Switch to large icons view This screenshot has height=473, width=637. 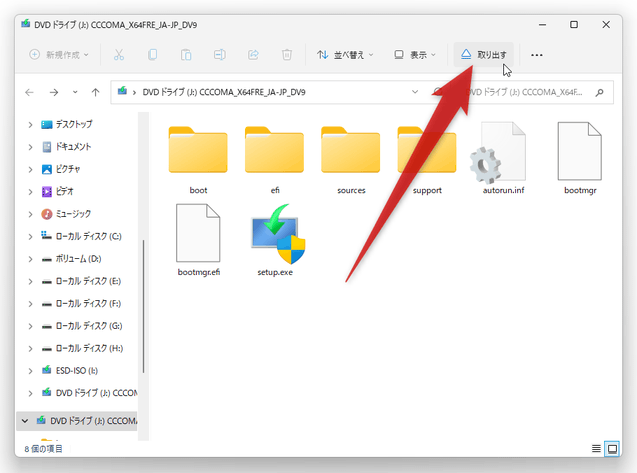pos(612,449)
